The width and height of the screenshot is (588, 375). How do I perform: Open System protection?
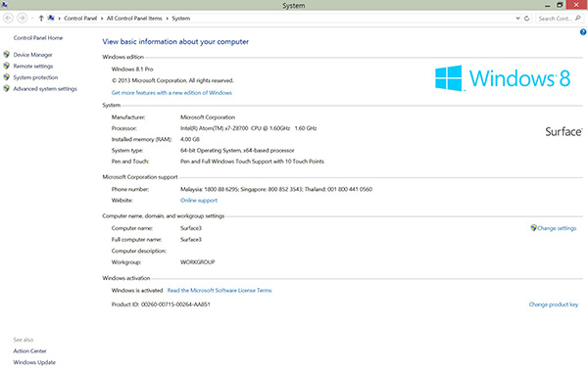(35, 77)
